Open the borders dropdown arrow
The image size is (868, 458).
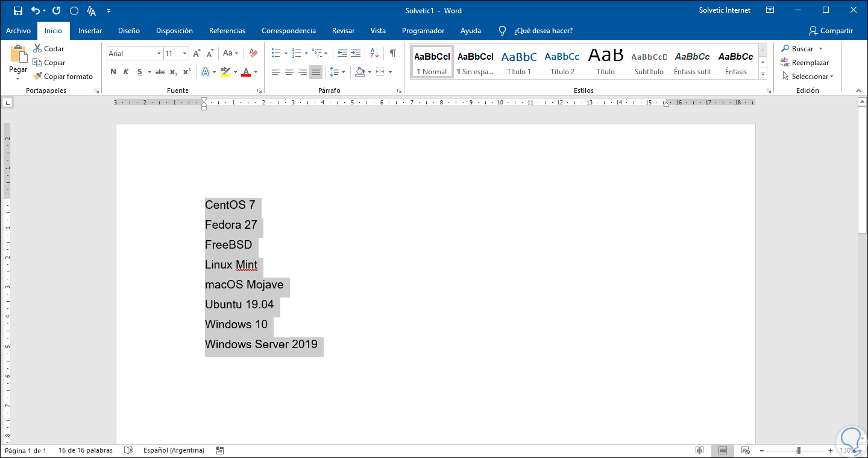[390, 72]
